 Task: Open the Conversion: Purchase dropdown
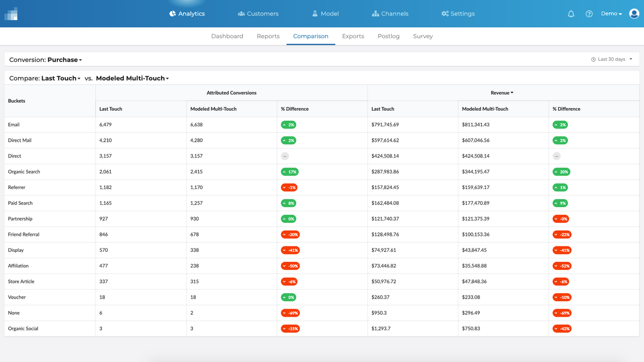[x=63, y=59]
